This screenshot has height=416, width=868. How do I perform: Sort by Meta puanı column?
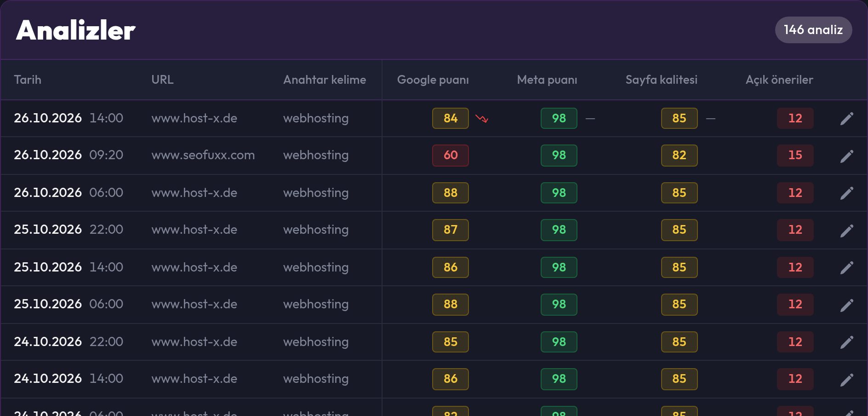pyautogui.click(x=547, y=80)
